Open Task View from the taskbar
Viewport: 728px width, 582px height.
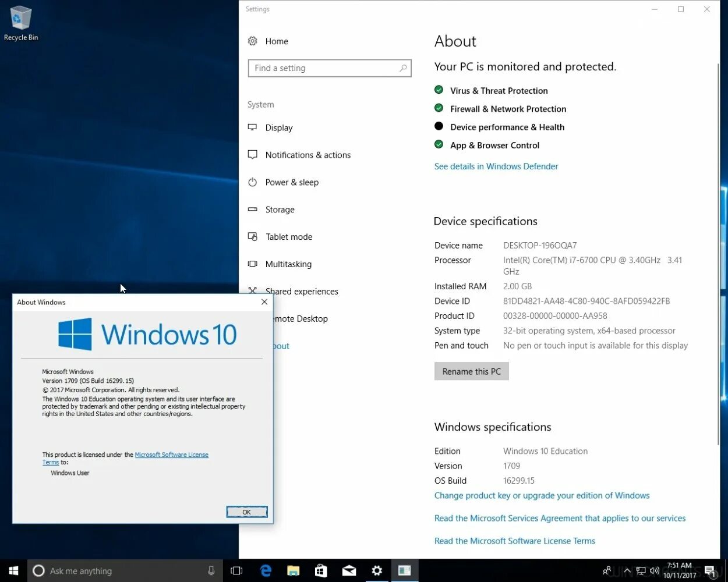[236, 571]
